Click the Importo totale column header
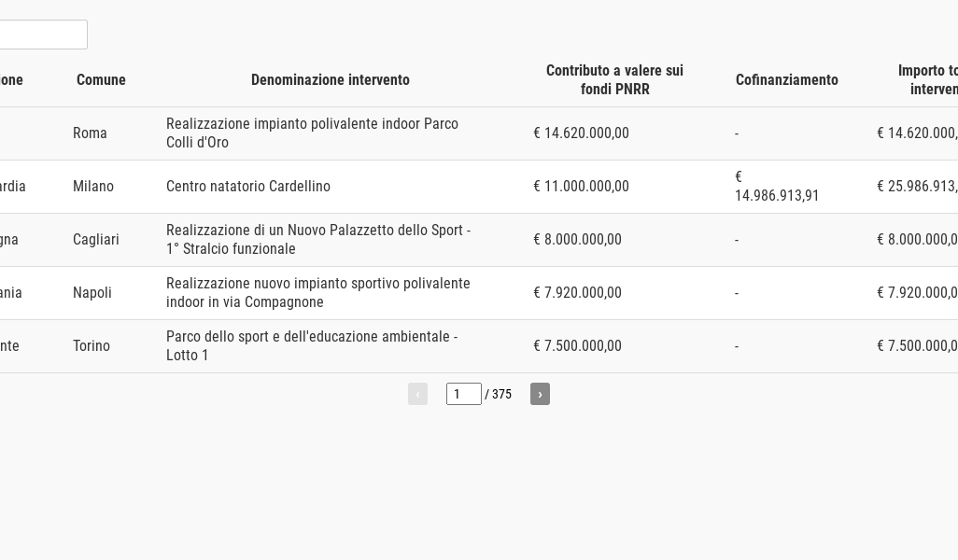This screenshot has width=958, height=560. pyautogui.click(x=927, y=80)
